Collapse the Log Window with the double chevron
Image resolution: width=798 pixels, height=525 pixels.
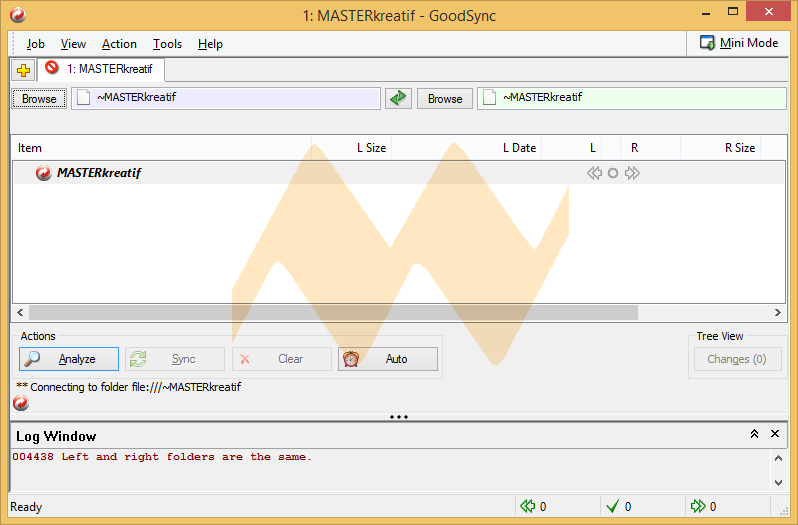(x=754, y=434)
